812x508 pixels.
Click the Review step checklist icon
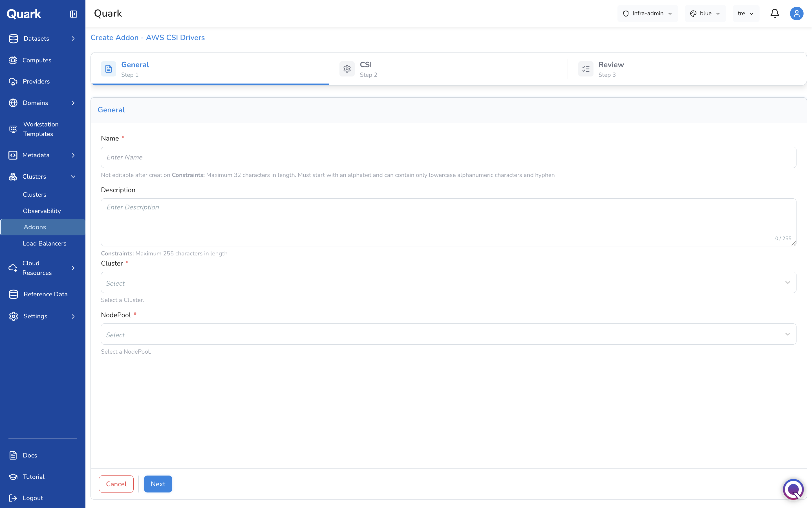(586, 69)
